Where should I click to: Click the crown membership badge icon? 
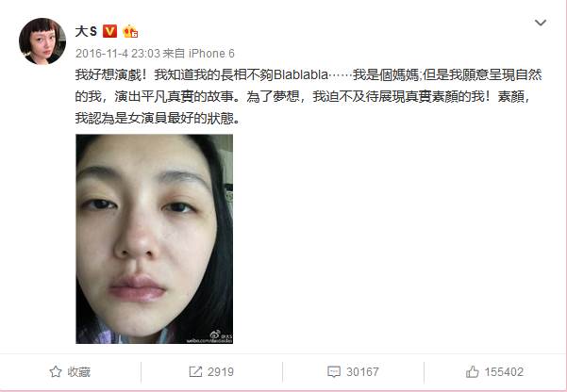pos(130,32)
